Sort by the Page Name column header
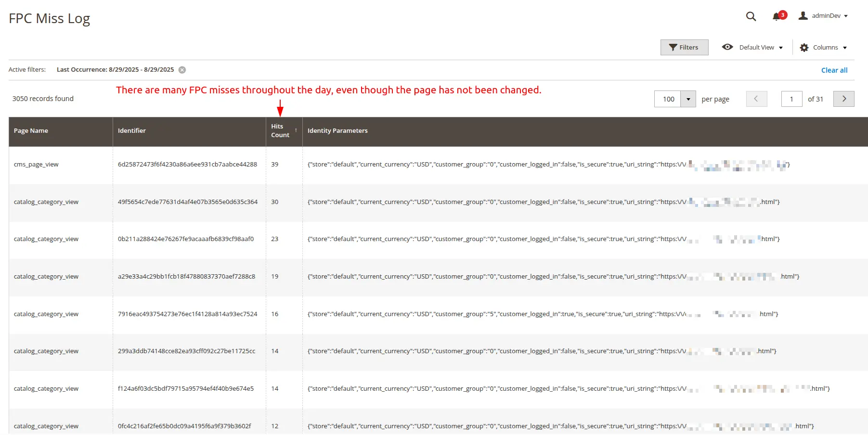Screen dimensions: 868x435 coord(31,130)
